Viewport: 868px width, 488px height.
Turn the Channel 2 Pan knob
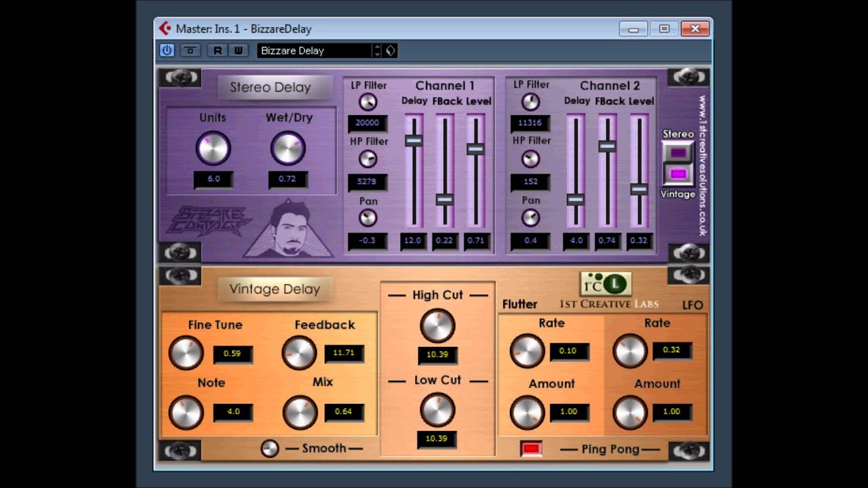click(x=530, y=218)
